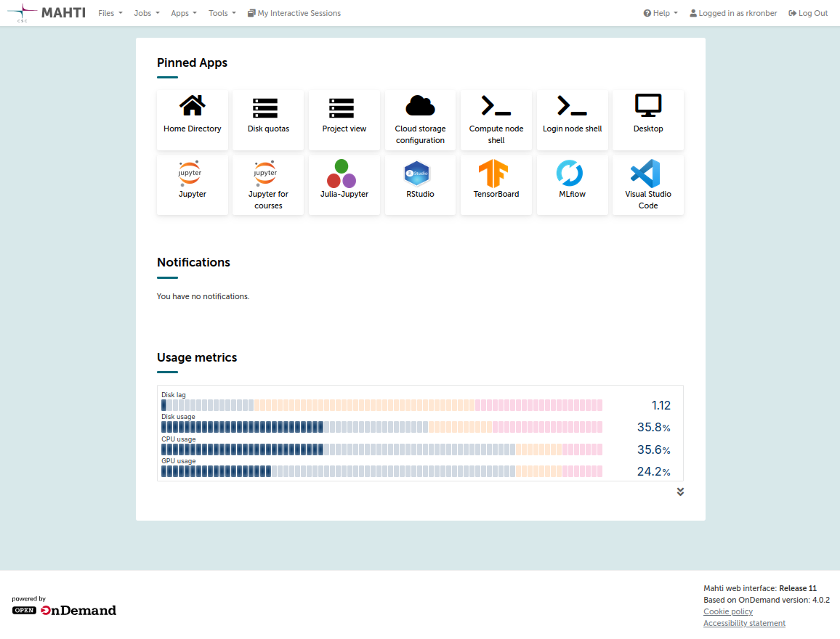Click the Login node shell icon
Viewport: 840px width, 639px height.
point(572,106)
